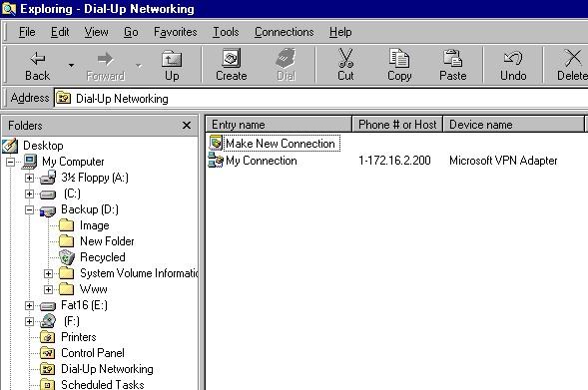The image size is (588, 390).
Task: Select Desktop in the folder tree
Action: coord(43,146)
